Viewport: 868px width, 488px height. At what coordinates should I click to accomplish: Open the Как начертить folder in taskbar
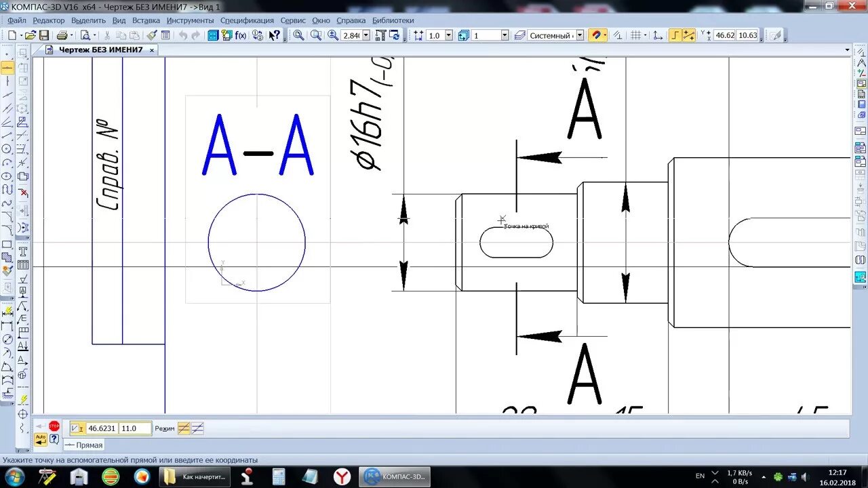[195, 476]
